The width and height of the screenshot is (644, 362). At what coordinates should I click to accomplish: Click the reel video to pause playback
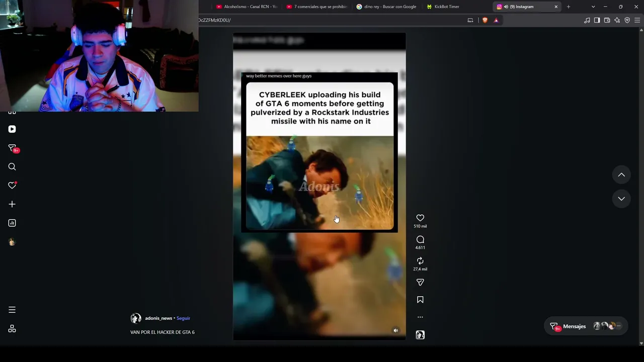coord(319,187)
